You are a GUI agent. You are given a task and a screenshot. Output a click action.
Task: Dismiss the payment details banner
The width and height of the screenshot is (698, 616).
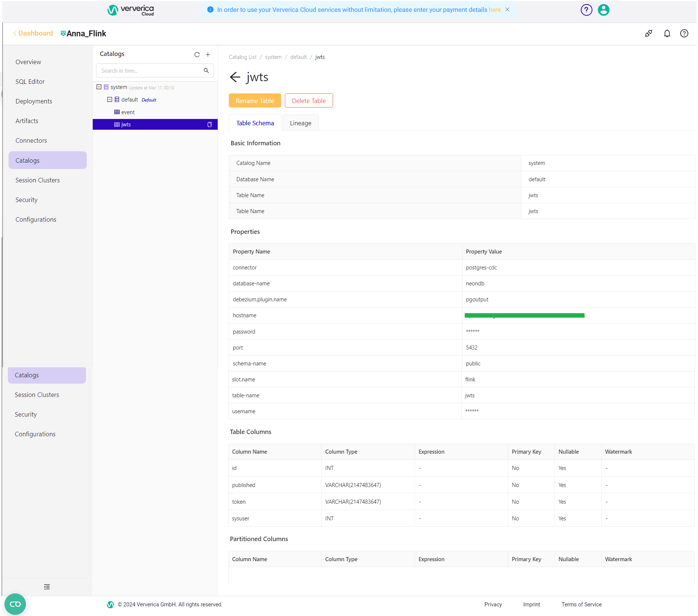point(507,10)
